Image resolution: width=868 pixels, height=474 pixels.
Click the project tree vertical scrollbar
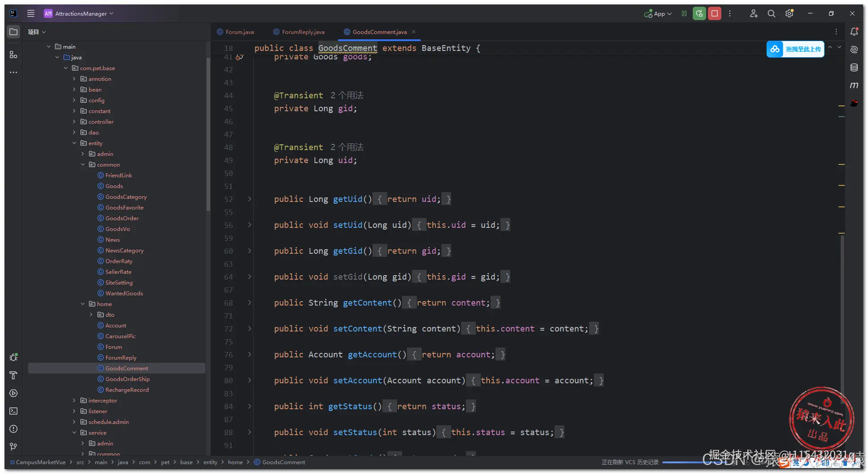pyautogui.click(x=208, y=134)
